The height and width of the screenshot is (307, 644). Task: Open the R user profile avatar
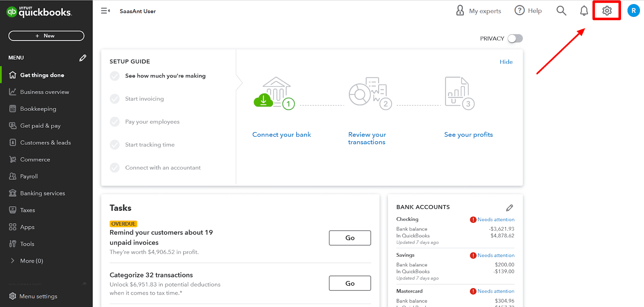point(634,11)
